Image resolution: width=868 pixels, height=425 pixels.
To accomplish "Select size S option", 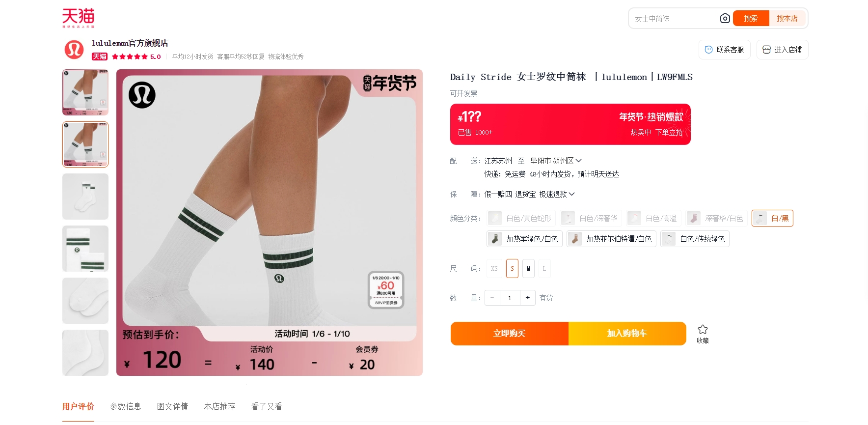I will (512, 269).
